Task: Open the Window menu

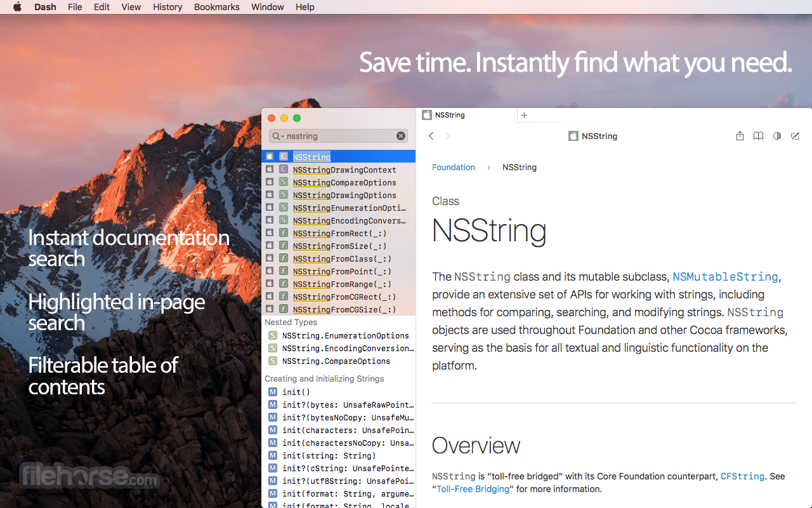Action: [x=268, y=7]
